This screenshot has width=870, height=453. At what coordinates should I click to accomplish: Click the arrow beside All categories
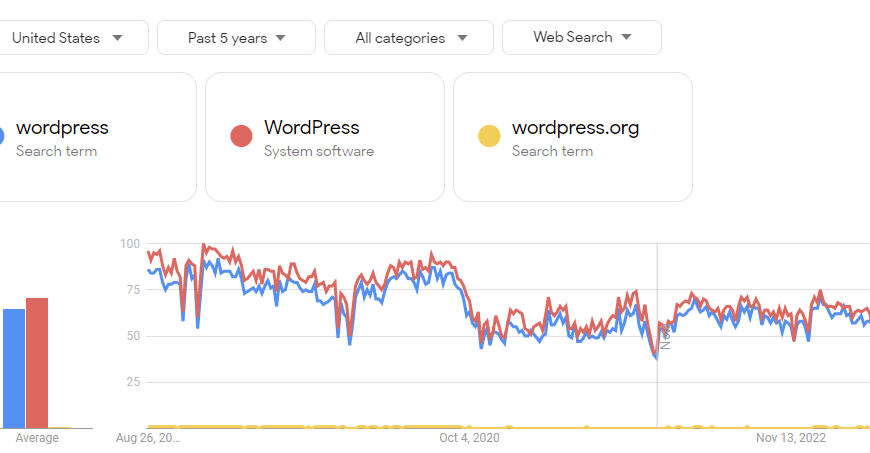(462, 38)
